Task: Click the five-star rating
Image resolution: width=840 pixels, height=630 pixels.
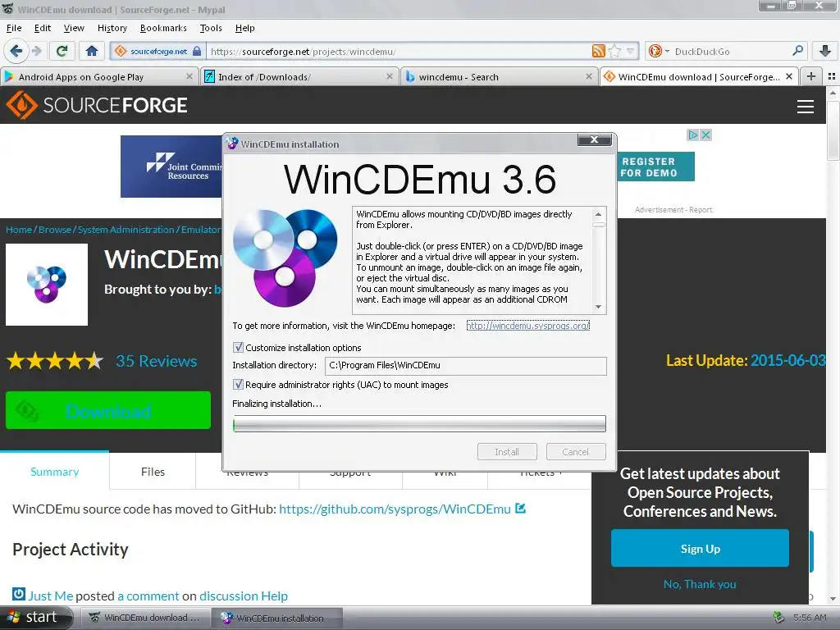Action: pos(55,361)
